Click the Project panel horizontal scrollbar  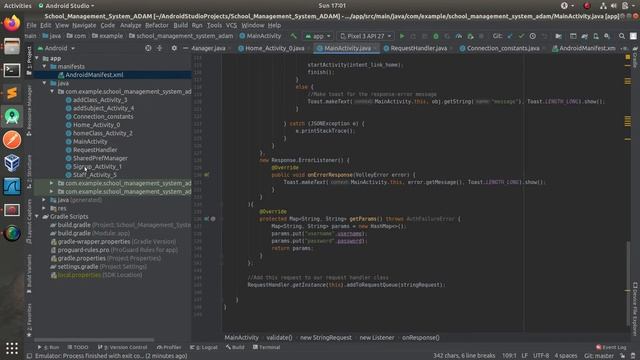(94, 339)
